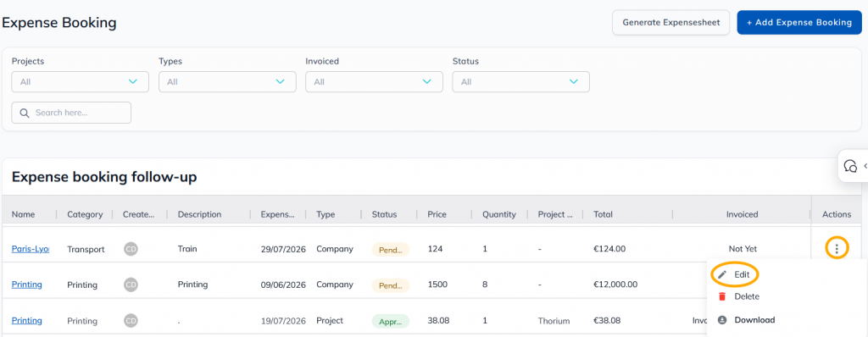Click the Description column header
This screenshot has height=337, width=868.
click(199, 214)
